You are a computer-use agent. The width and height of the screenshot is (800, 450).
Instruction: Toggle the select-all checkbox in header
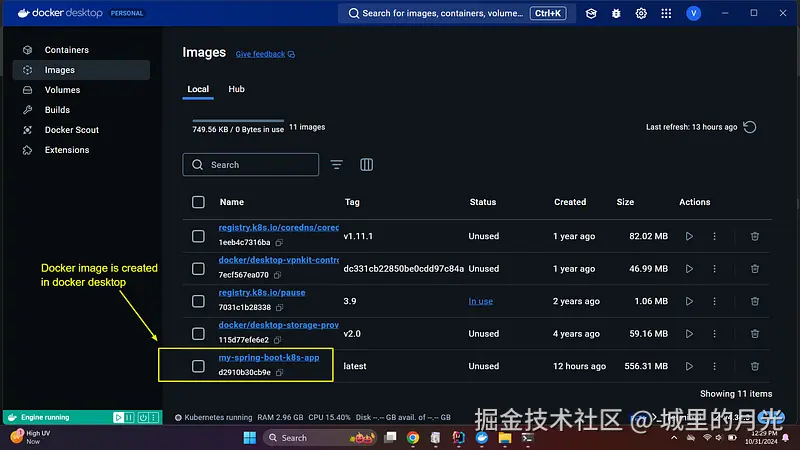(x=198, y=202)
